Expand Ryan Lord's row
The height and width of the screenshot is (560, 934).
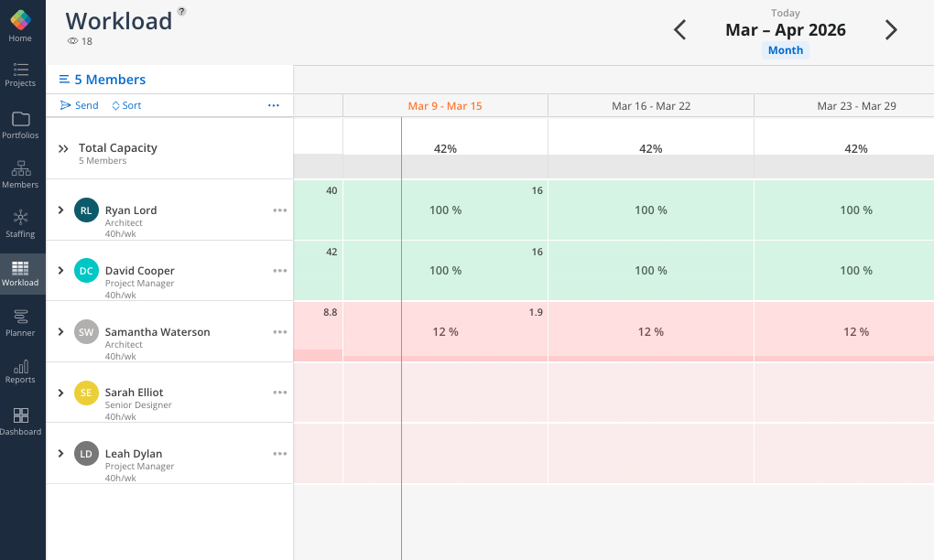[61, 210]
